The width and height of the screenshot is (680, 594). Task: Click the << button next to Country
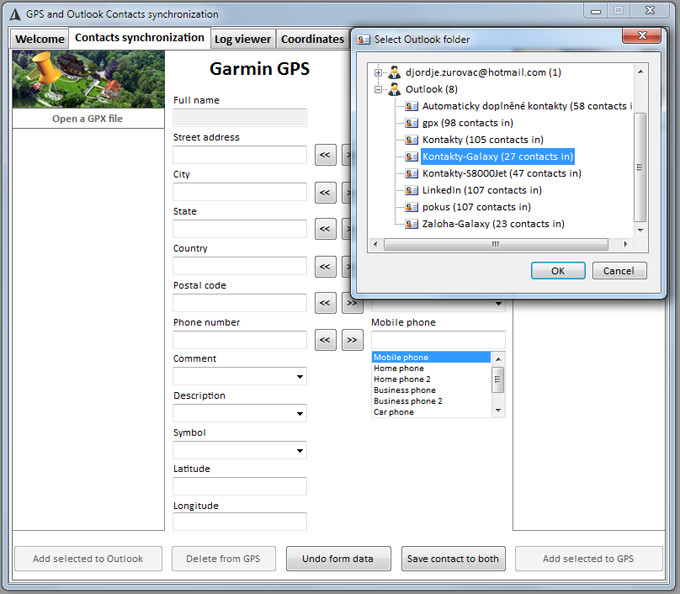(325, 267)
